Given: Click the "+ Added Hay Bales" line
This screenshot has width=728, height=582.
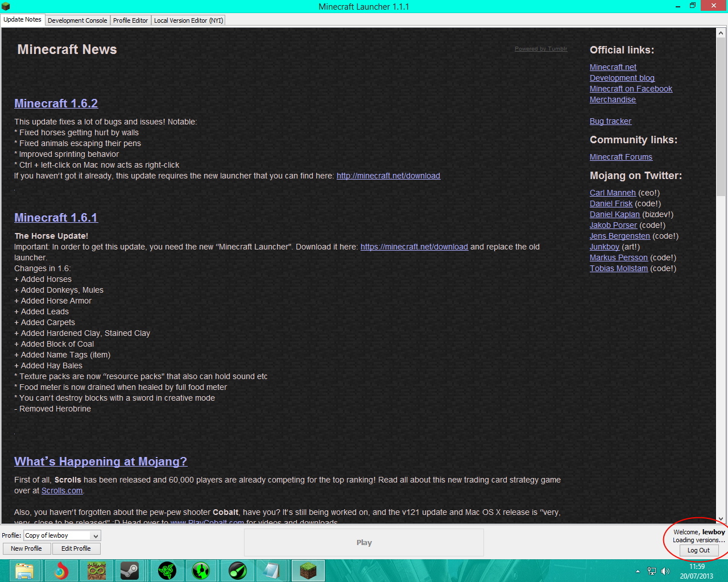Looking at the screenshot, I should pyautogui.click(x=48, y=365).
